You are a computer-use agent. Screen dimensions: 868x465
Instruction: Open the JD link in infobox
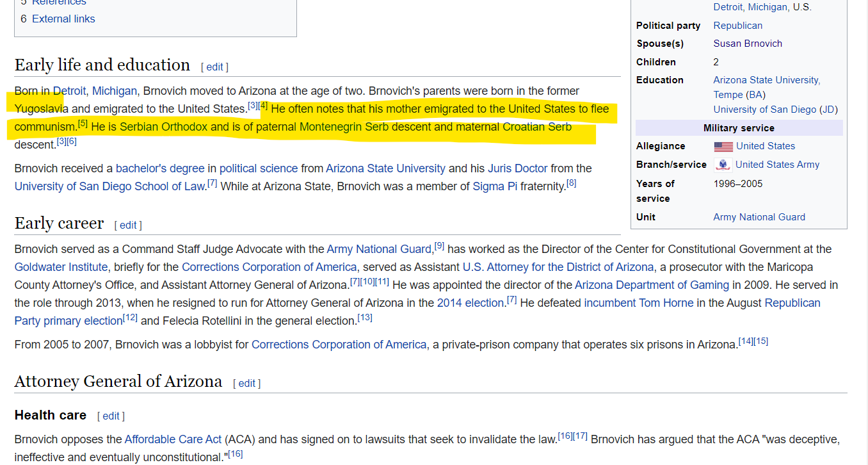(828, 110)
